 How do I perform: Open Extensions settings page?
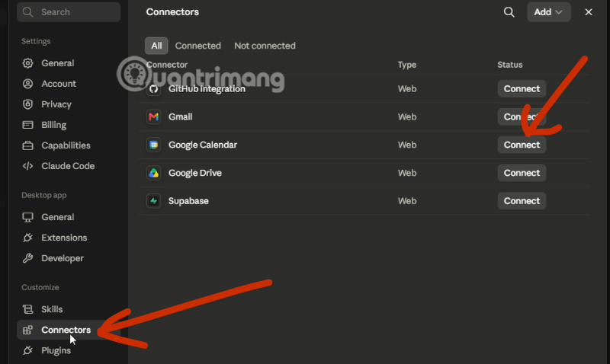coord(69,238)
